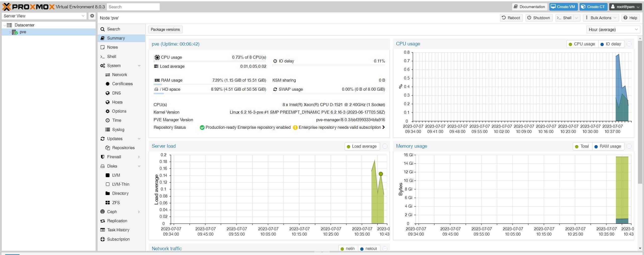
Task: Click the Subscription lifebuoy icon
Action: click(103, 239)
